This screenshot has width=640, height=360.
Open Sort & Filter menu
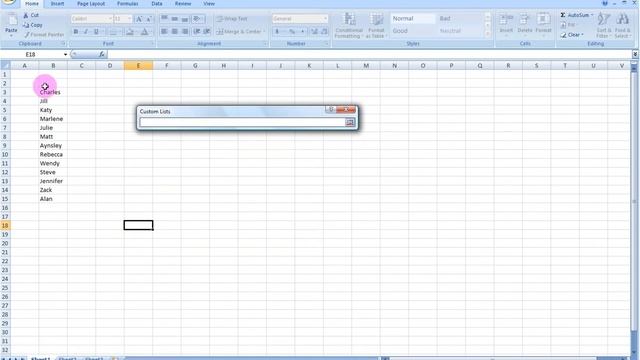[604, 24]
